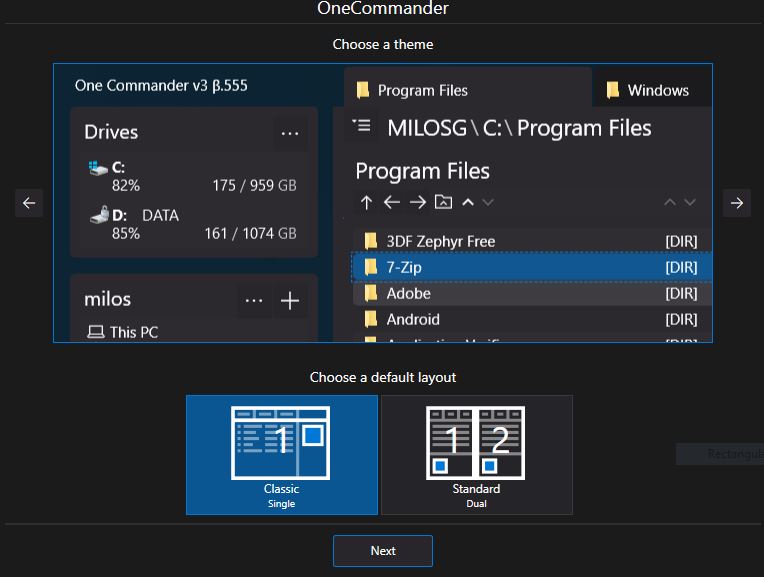The width and height of the screenshot is (764, 577).
Task: Click the dimmed up chevron at toolbar's right end
Action: tap(670, 202)
